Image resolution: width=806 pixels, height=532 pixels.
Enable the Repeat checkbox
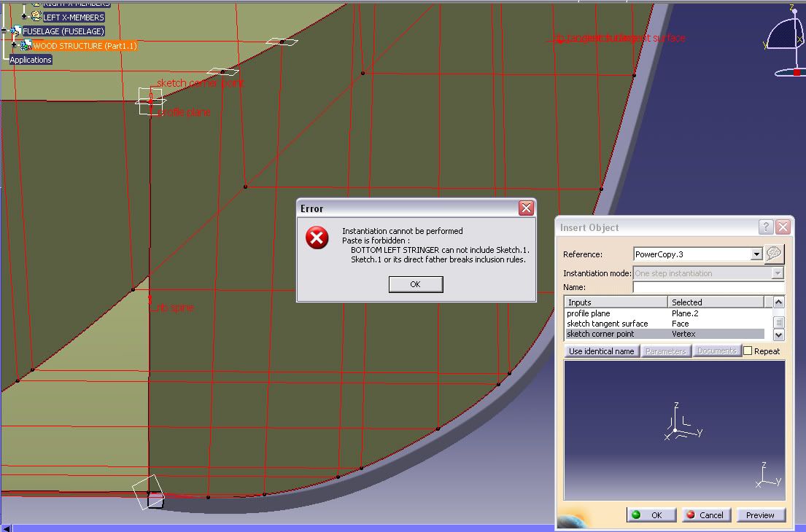point(749,351)
